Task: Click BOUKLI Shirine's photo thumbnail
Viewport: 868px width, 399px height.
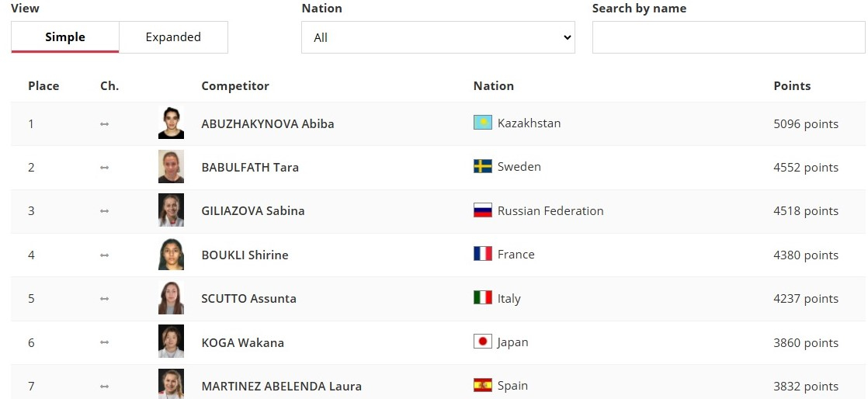Action: click(x=171, y=255)
